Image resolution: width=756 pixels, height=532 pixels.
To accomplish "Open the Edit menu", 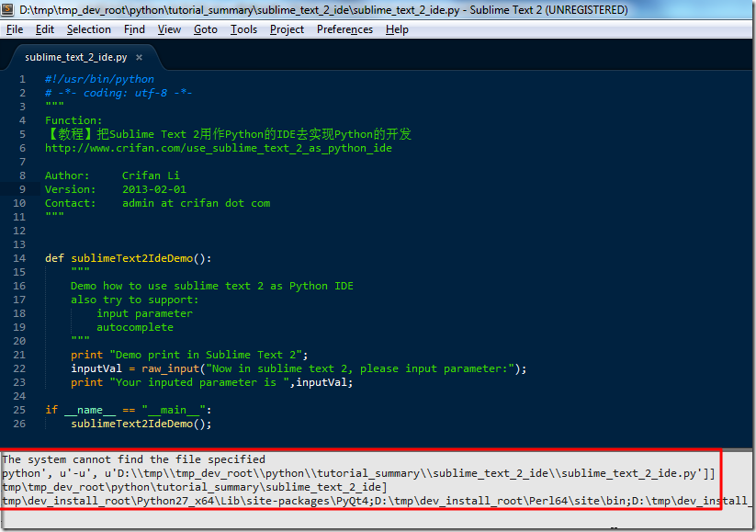I will pyautogui.click(x=45, y=29).
